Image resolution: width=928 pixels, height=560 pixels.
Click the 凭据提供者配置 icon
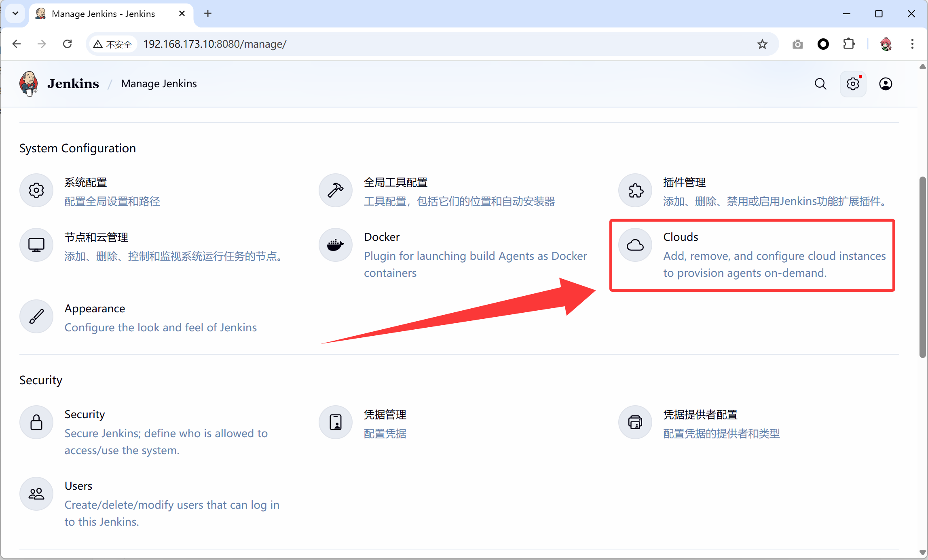(635, 422)
